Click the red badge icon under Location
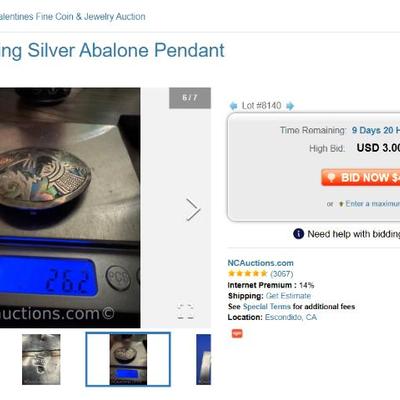The height and width of the screenshot is (400, 400). (x=237, y=333)
